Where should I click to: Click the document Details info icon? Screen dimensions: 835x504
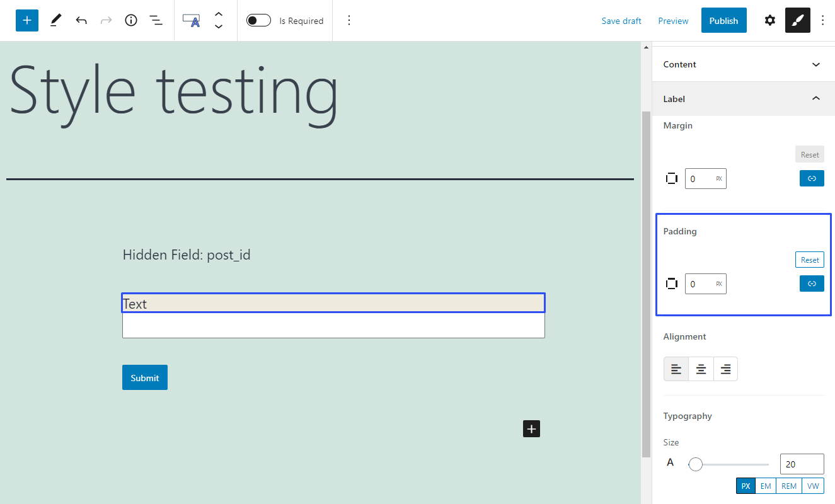130,20
